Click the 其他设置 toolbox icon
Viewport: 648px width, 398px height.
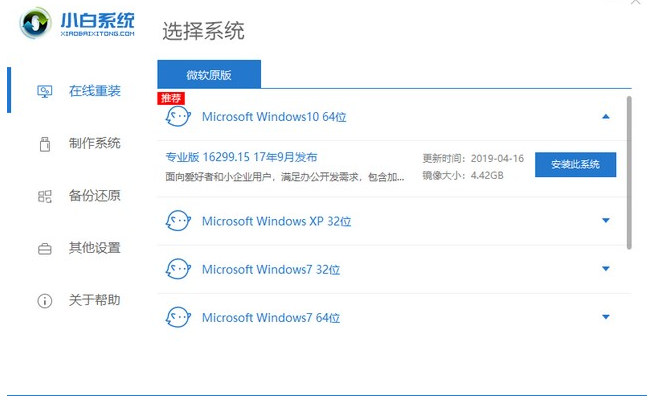(45, 249)
